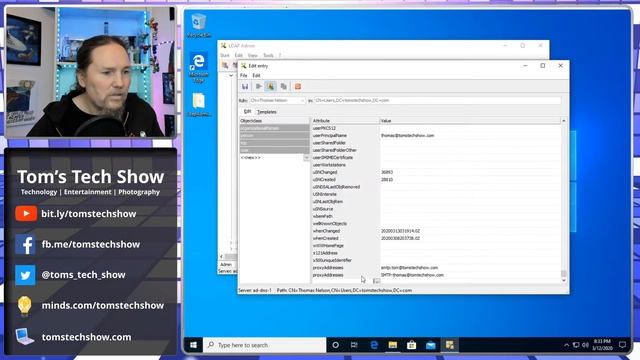Viewport: 640px width, 360px height.
Task: Open the Mail app from the taskbar
Action: (431, 345)
